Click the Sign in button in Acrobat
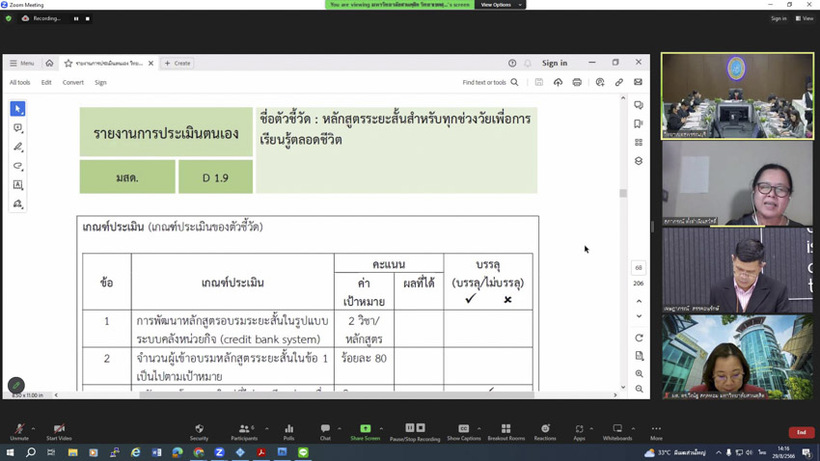The image size is (820, 461). pos(554,63)
